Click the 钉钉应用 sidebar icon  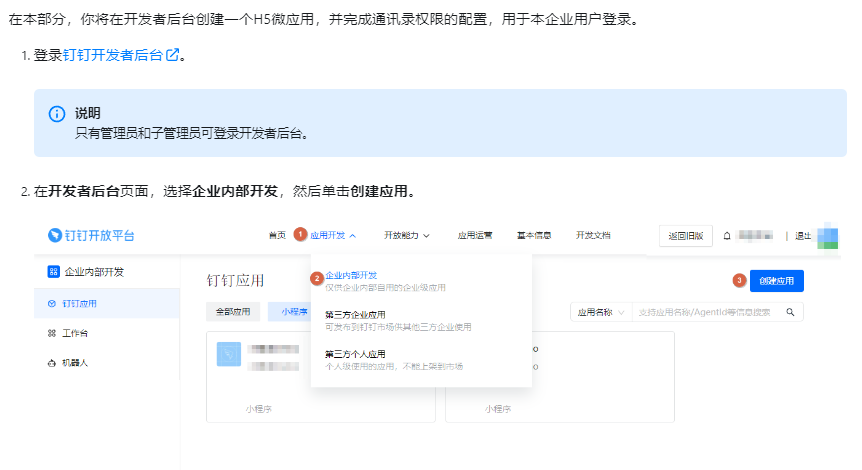[x=52, y=303]
